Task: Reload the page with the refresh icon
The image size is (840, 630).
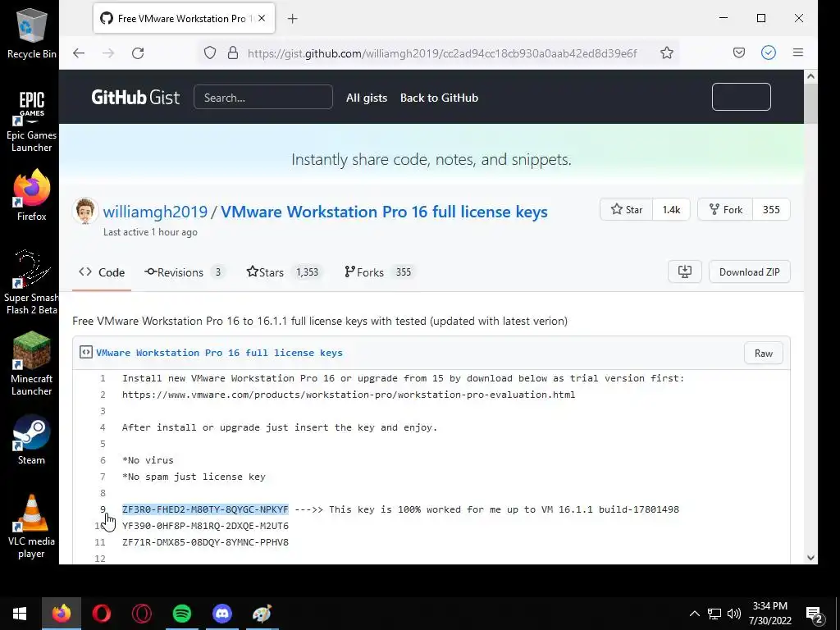Action: (x=138, y=53)
